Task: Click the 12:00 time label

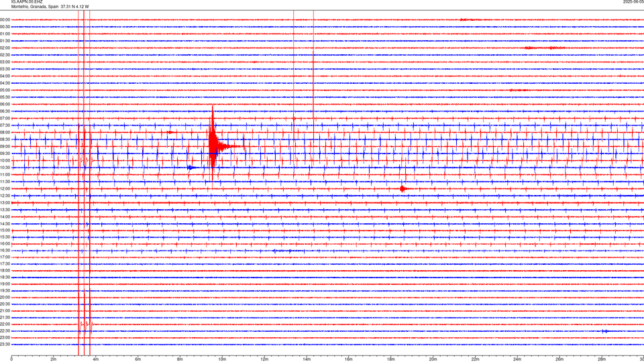Action: [5, 189]
